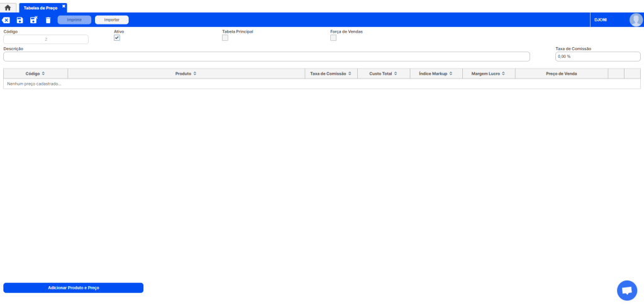644x305 pixels.
Task: Open the DJONI user menu
Action: (601, 19)
